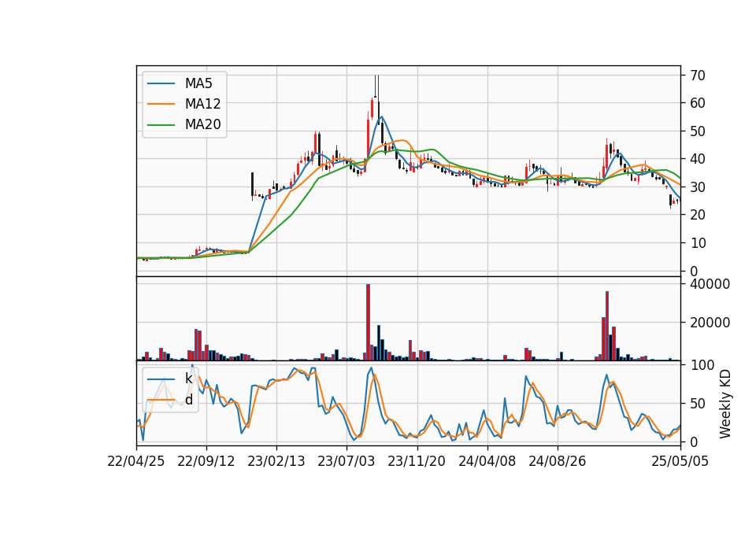Image resolution: width=756 pixels, height=543 pixels.
Task: Click the x-axis date 22/09/12
Action: pyautogui.click(x=206, y=461)
